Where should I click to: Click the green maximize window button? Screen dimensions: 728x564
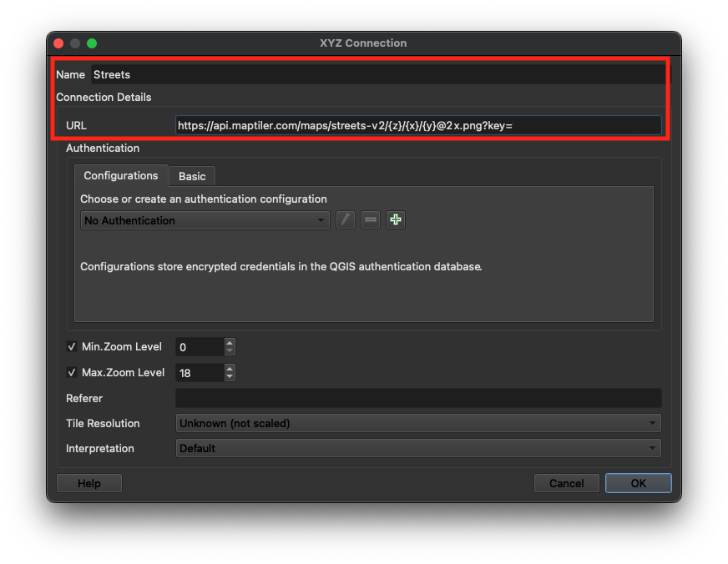(92, 43)
